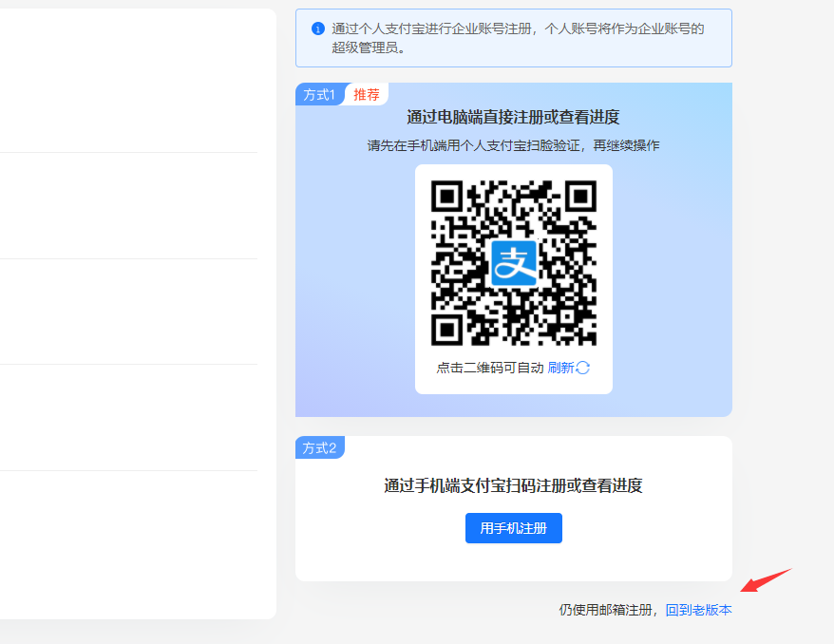
Task: Click the 点击二维码可自动 hint text
Action: [490, 368]
